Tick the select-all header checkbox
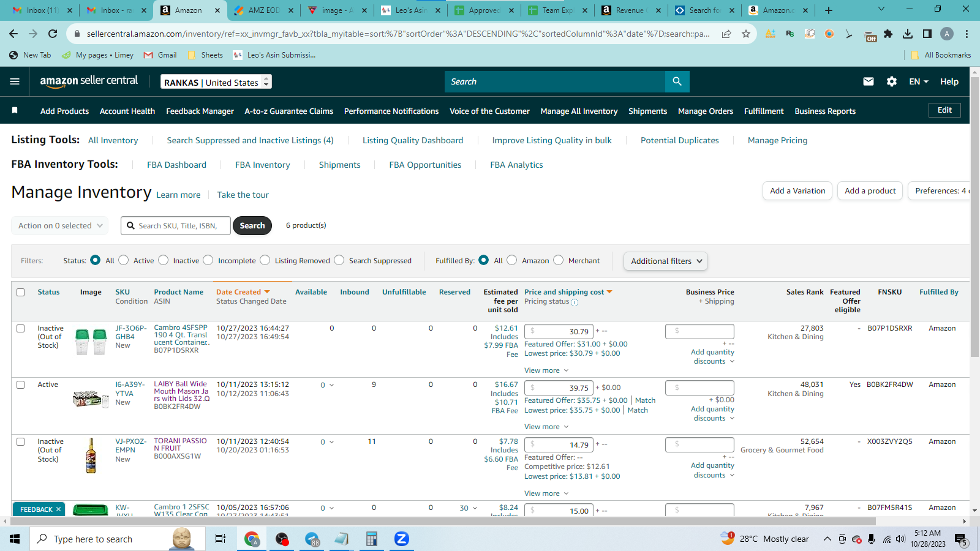The image size is (980, 551). pos(20,292)
